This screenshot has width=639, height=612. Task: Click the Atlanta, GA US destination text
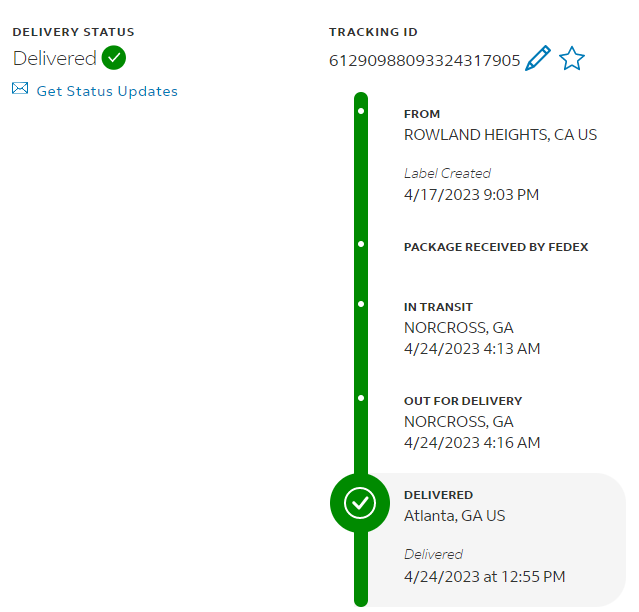[454, 516]
